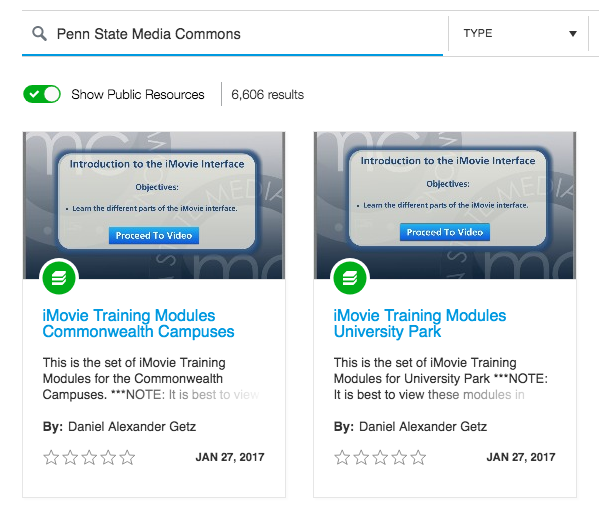Toggle the Show Public Resources switch
Screen dimensions: 599x511
pyautogui.click(x=42, y=94)
